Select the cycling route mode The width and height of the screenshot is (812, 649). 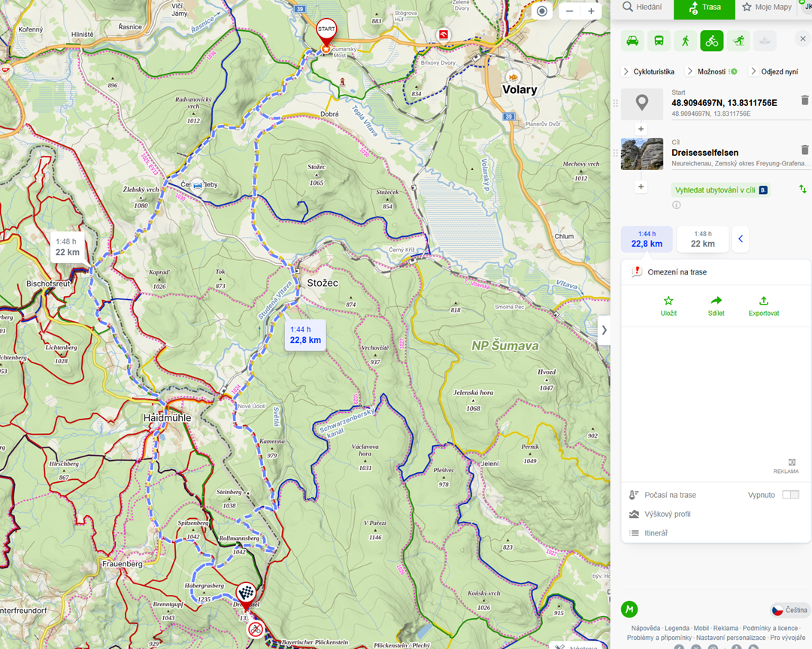(712, 41)
